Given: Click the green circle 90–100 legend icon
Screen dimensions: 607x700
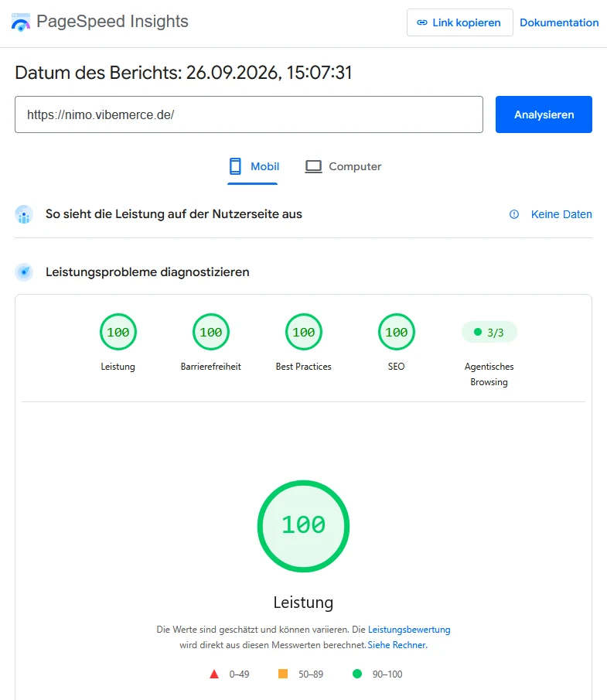Looking at the screenshot, I should pyautogui.click(x=357, y=674).
